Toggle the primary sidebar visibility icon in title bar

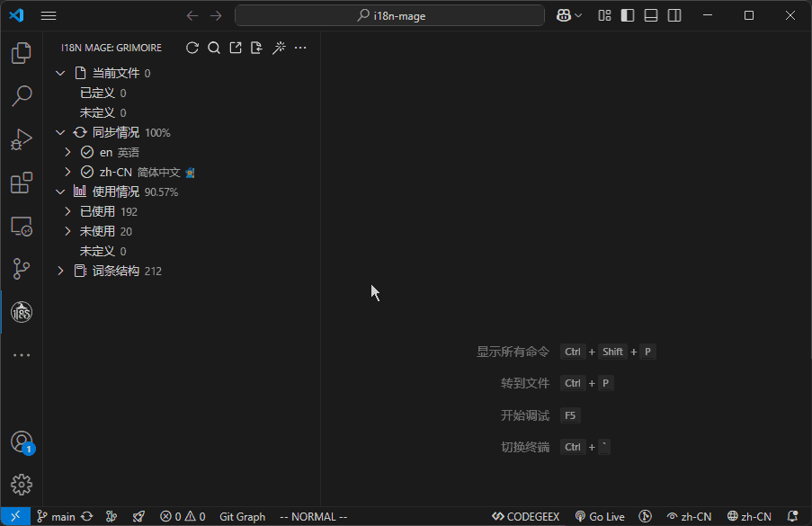[627, 15]
